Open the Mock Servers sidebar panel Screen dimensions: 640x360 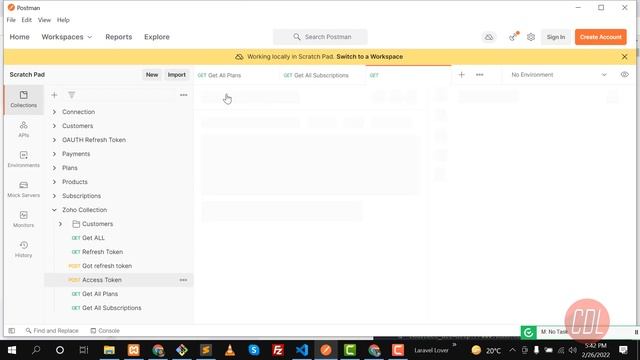pos(23,189)
